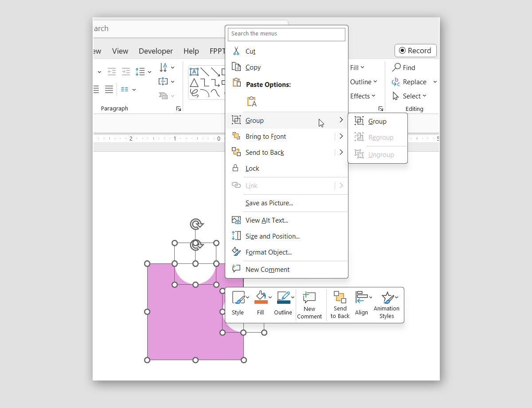Click the Lock padlock icon
Image resolution: width=532 pixels, height=408 pixels.
(236, 169)
